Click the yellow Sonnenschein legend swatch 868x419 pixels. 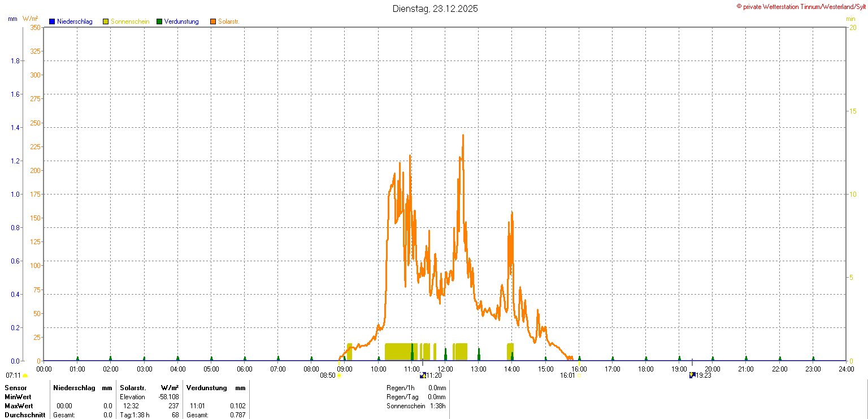click(x=106, y=21)
